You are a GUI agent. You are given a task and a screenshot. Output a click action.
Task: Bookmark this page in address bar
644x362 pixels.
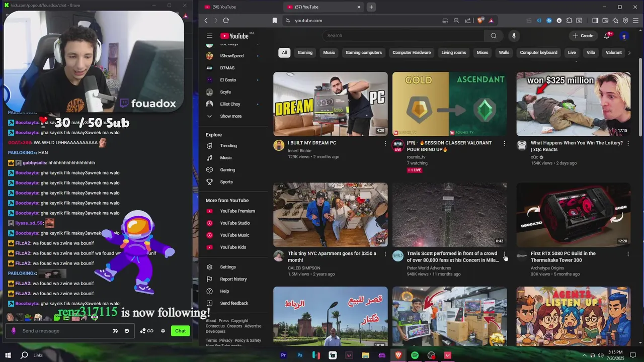pyautogui.click(x=275, y=21)
